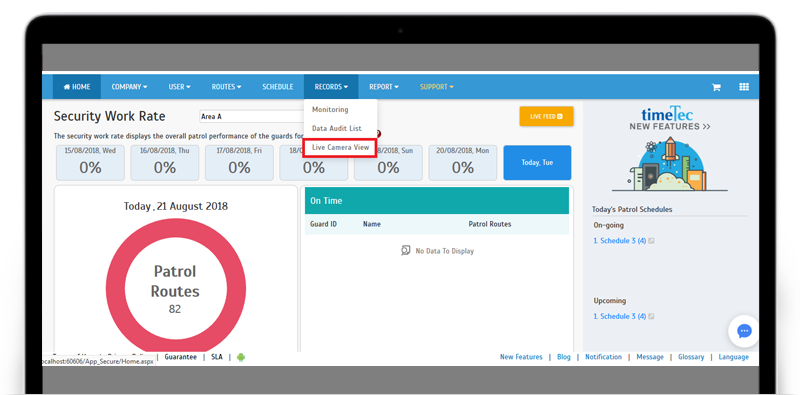
Task: Click the LIVE FEED button
Action: click(x=546, y=116)
